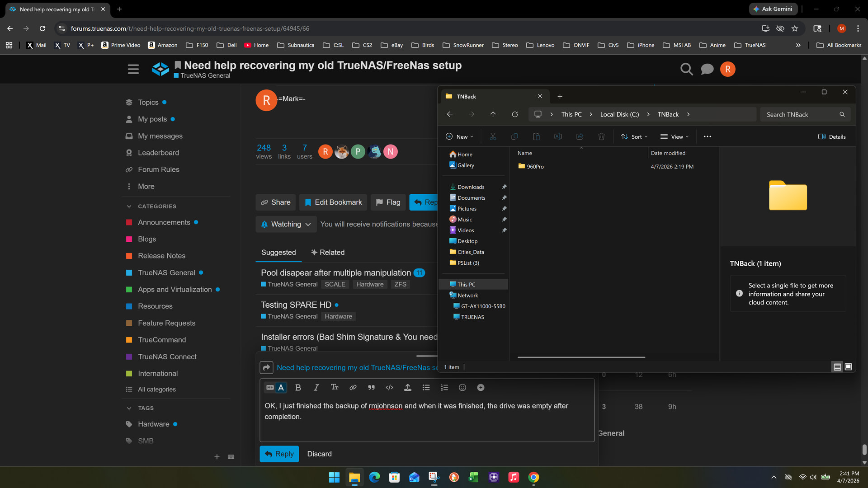Open Apps and Virtualization green category

tap(175, 289)
